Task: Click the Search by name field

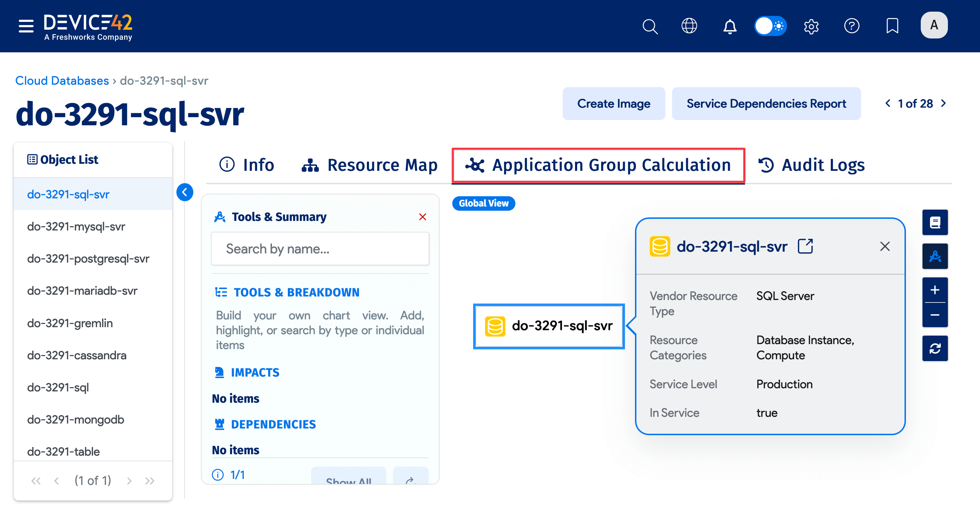Action: tap(320, 248)
